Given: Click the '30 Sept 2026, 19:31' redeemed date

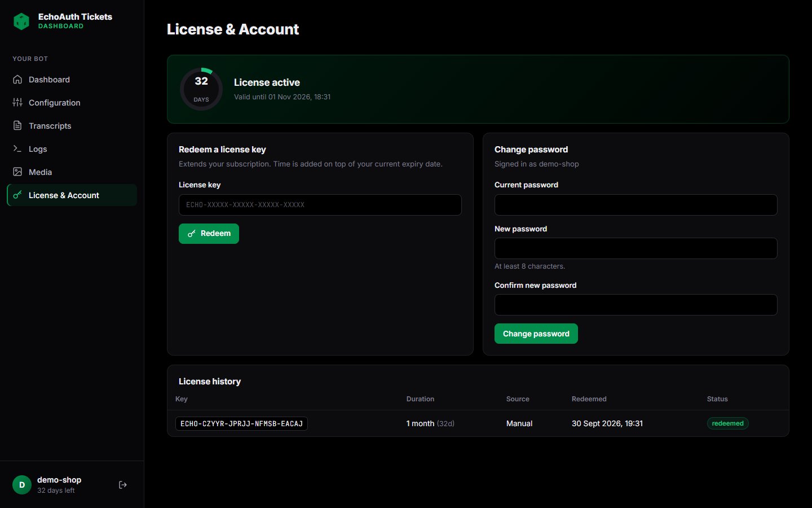Looking at the screenshot, I should tap(607, 423).
